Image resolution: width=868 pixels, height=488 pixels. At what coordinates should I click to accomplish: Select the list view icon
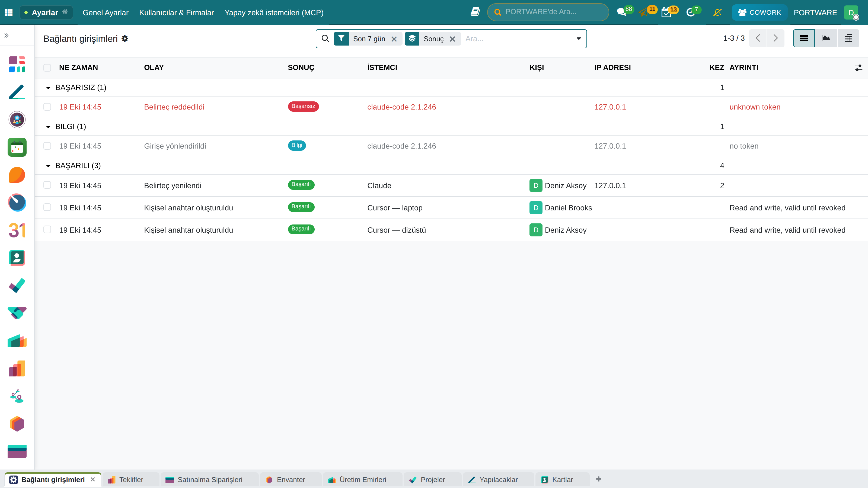point(804,38)
